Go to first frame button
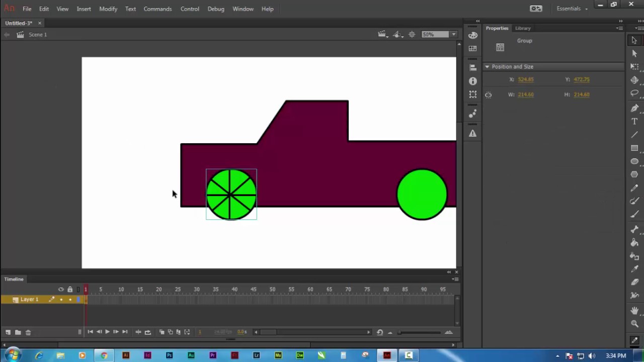 (90, 332)
